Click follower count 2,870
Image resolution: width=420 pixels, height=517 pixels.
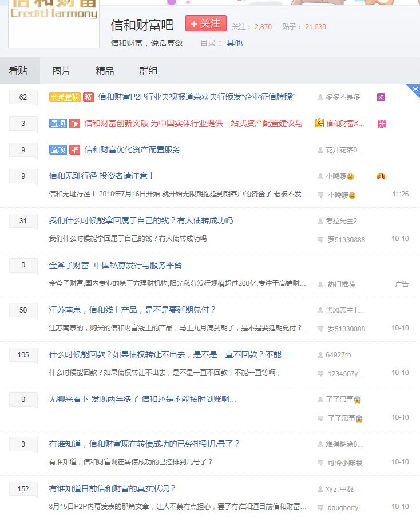(263, 27)
